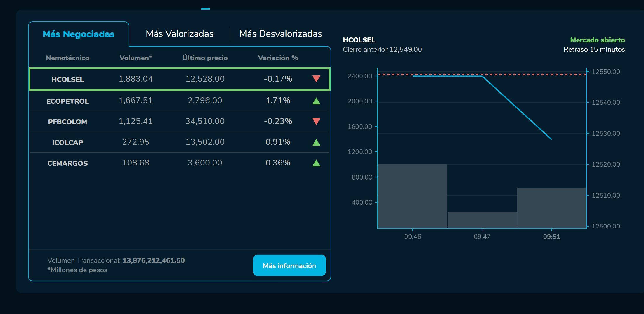The image size is (644, 314).
Task: Click the Mercado abierto status indicator
Action: (x=597, y=40)
